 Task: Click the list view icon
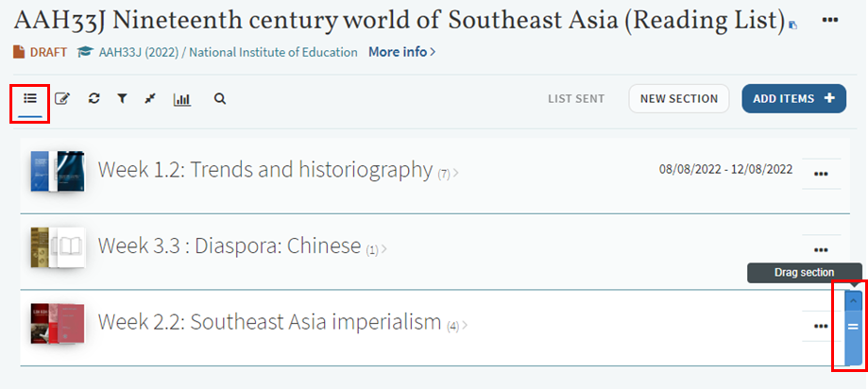click(30, 98)
